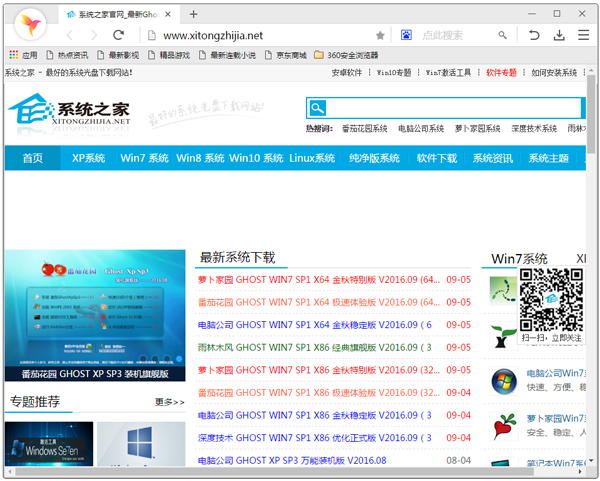Switch to the Win7系统 sidebar tab
This screenshot has width=600, height=481.
click(x=519, y=259)
